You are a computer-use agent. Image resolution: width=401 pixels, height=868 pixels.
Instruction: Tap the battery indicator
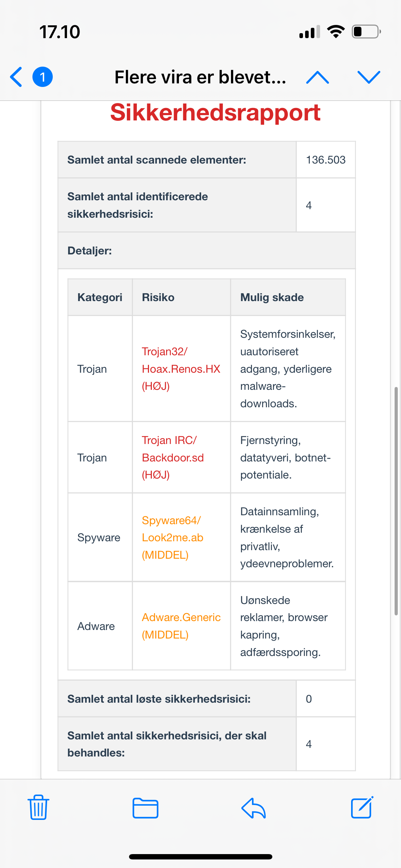[x=366, y=32]
